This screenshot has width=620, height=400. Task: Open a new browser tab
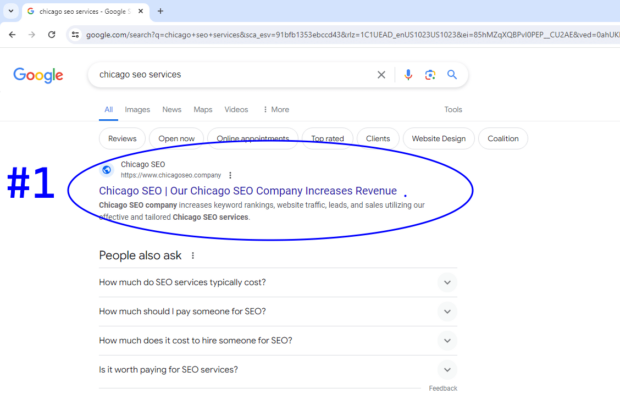click(x=160, y=11)
